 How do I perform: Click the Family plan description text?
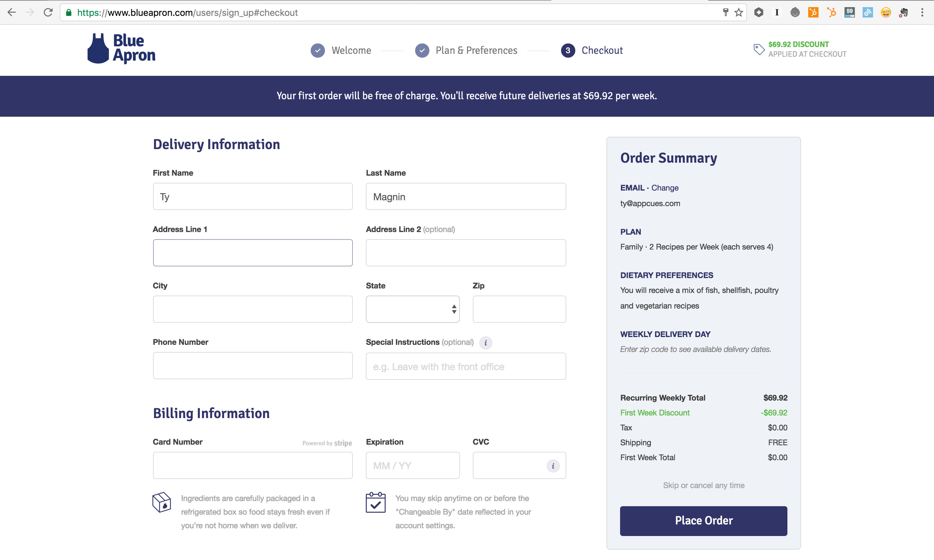coord(697,247)
